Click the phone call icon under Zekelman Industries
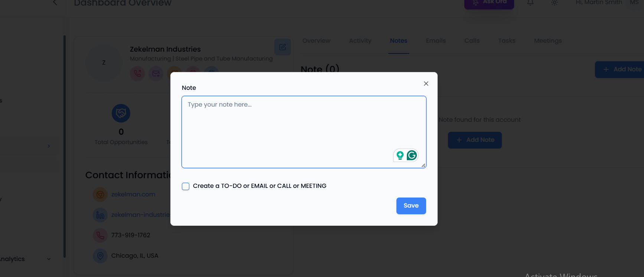 [137, 74]
